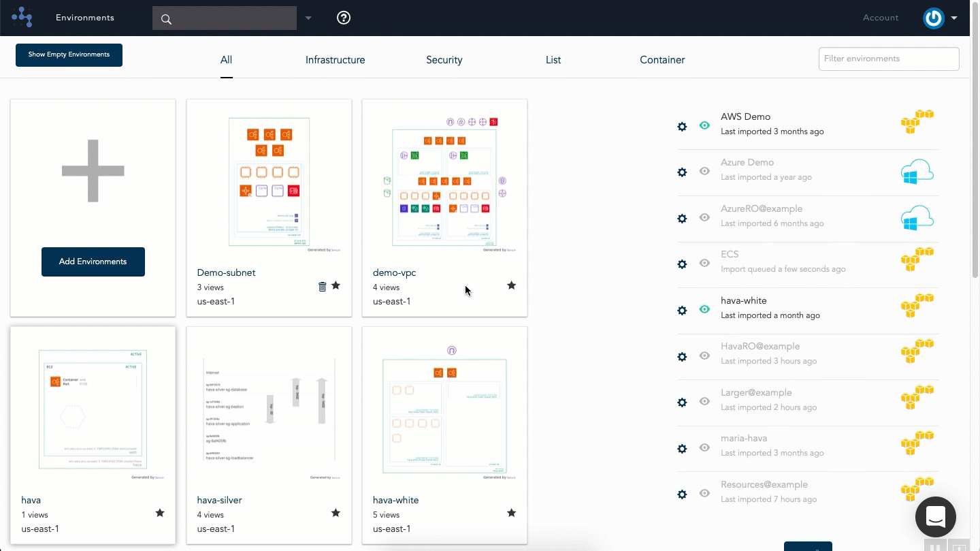
Task: Delete the Demo-subnet environment via trash icon
Action: (323, 287)
